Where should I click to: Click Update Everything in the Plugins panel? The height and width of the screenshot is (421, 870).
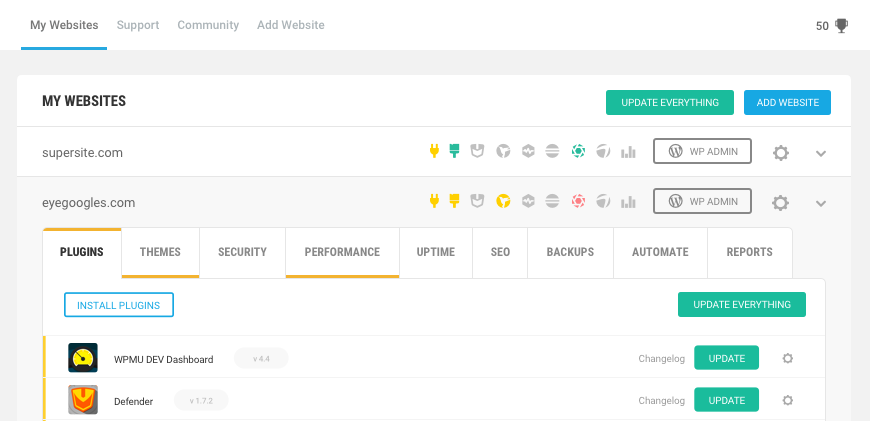(x=742, y=305)
